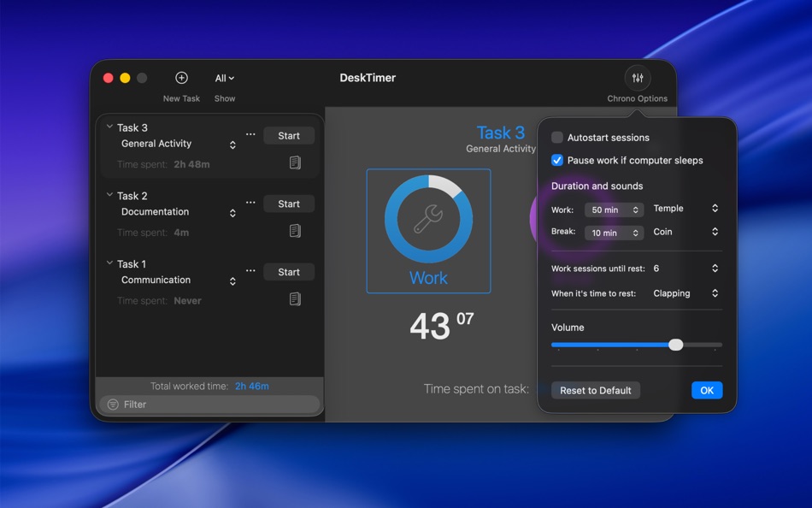Viewport: 812px width, 508px height.
Task: Click the ellipsis menu beside Task 3
Action: click(x=250, y=134)
